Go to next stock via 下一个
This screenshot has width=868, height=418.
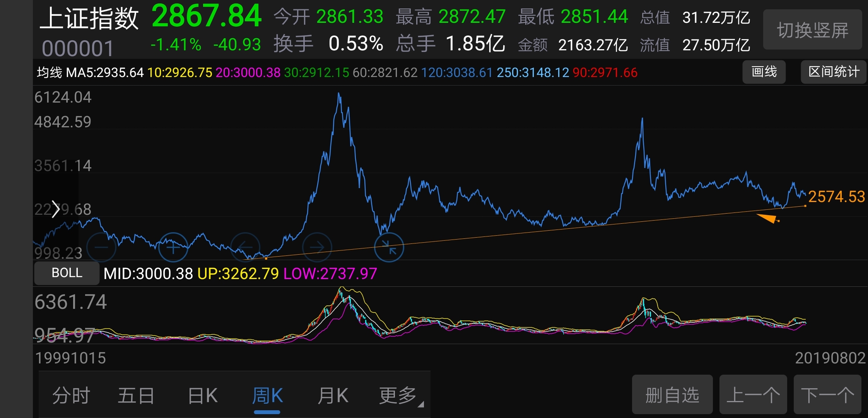pos(827,395)
